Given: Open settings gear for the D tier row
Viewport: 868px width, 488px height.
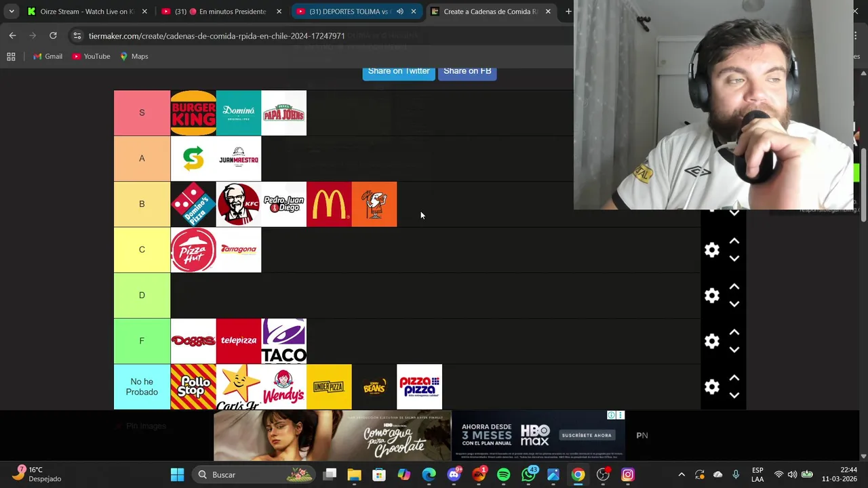Looking at the screenshot, I should coord(711,296).
